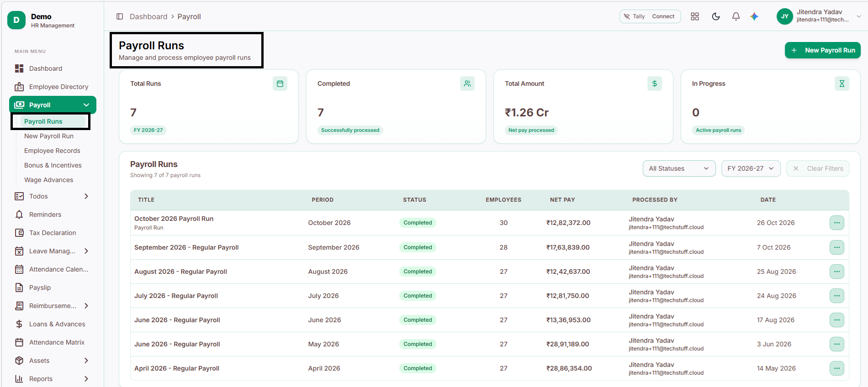Image resolution: width=868 pixels, height=387 pixels.
Task: Open the apps grid icon
Action: [695, 16]
